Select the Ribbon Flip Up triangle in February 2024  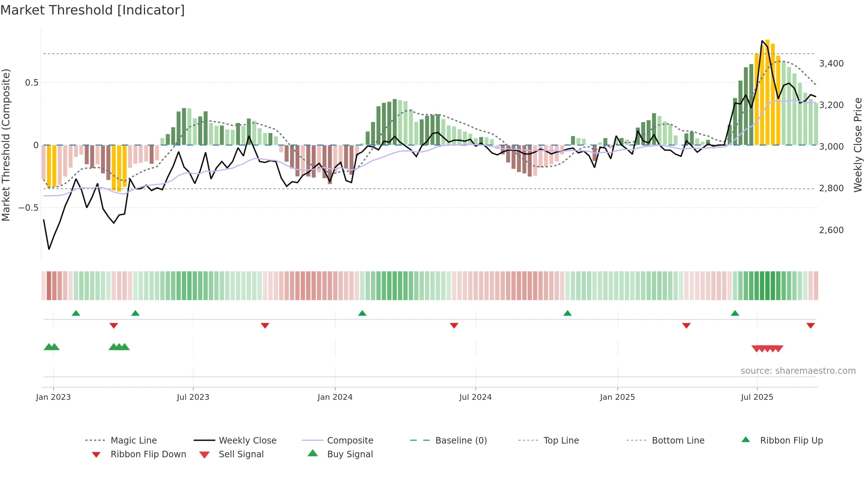coord(362,313)
